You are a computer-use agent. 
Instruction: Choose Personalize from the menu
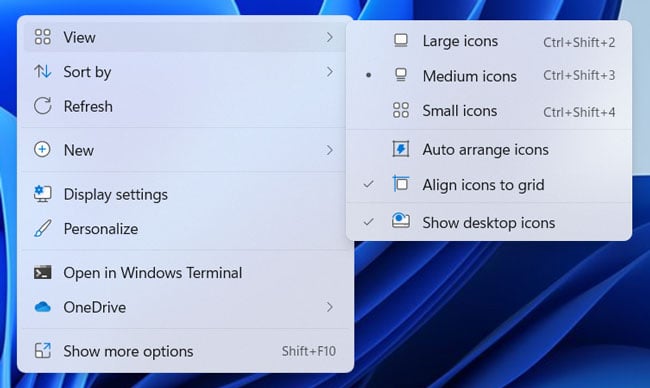pyautogui.click(x=185, y=228)
